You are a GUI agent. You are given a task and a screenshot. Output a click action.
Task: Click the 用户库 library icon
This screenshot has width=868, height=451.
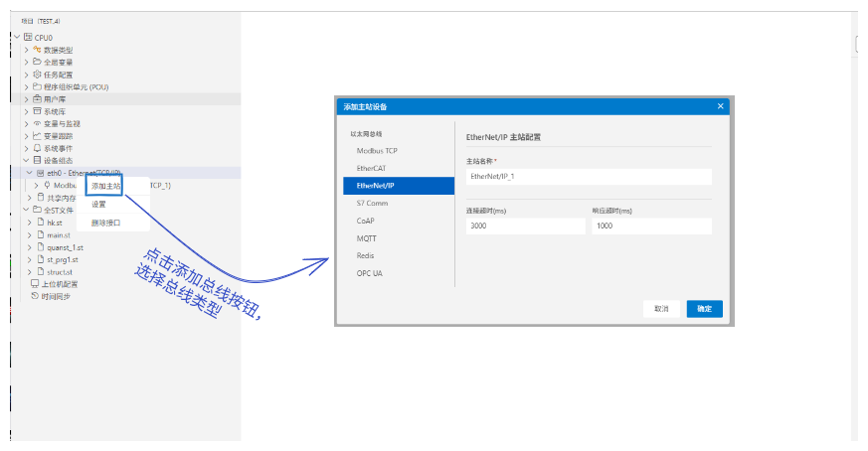pyautogui.click(x=37, y=98)
